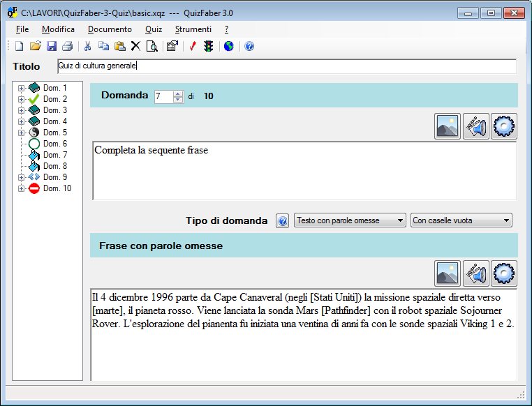This screenshot has width=532, height=406.
Task: Expand the Dom. 1 tree node
Action: point(21,88)
